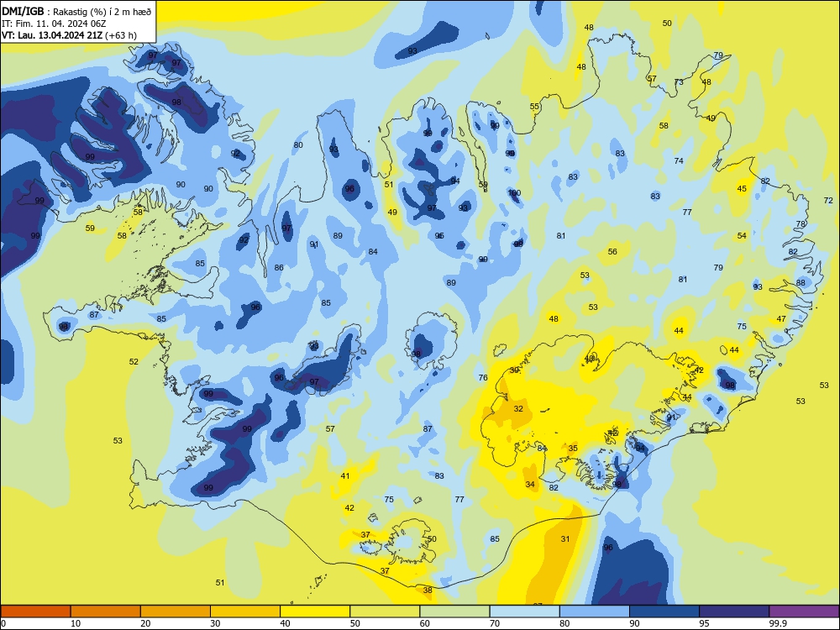Screen dimensions: 840x630
Task: Select the bright yellow 40–50 legend swatch
Action: pos(315,612)
